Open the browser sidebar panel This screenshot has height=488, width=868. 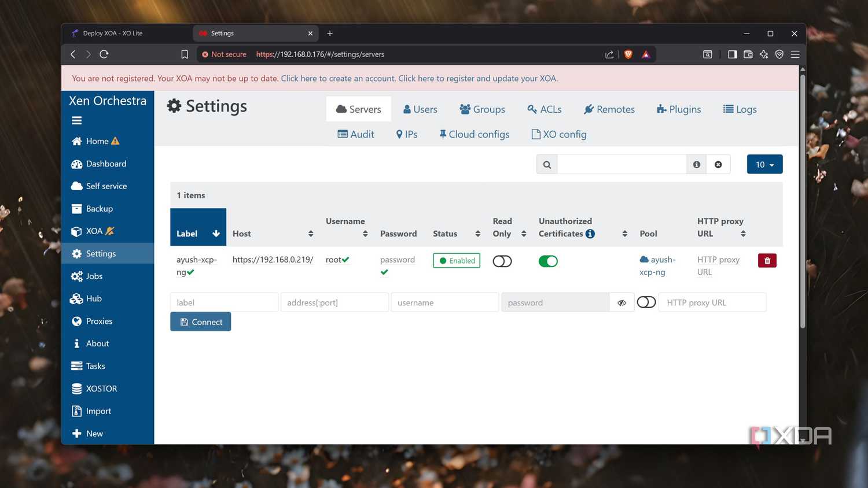pyautogui.click(x=732, y=54)
